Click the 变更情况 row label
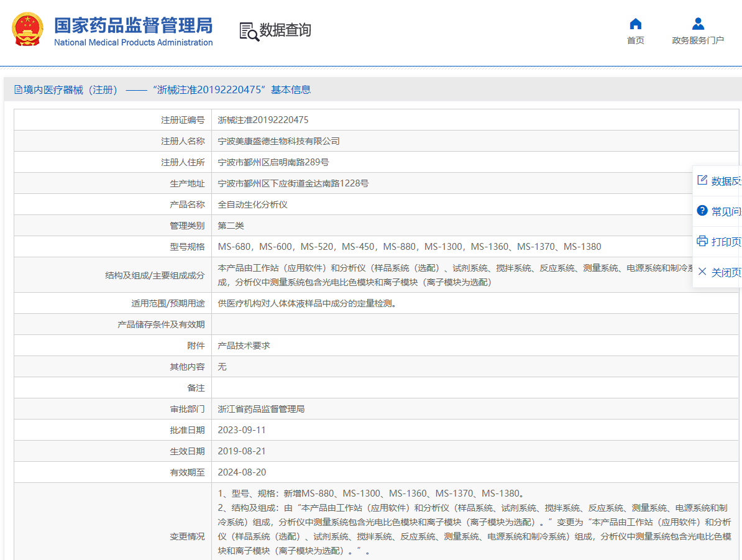The height and width of the screenshot is (560, 742). pos(188,537)
